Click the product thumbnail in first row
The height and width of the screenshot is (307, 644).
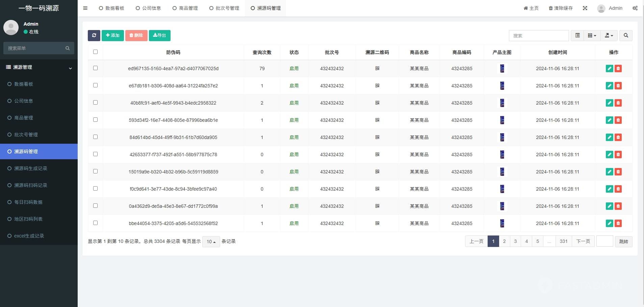pos(502,68)
